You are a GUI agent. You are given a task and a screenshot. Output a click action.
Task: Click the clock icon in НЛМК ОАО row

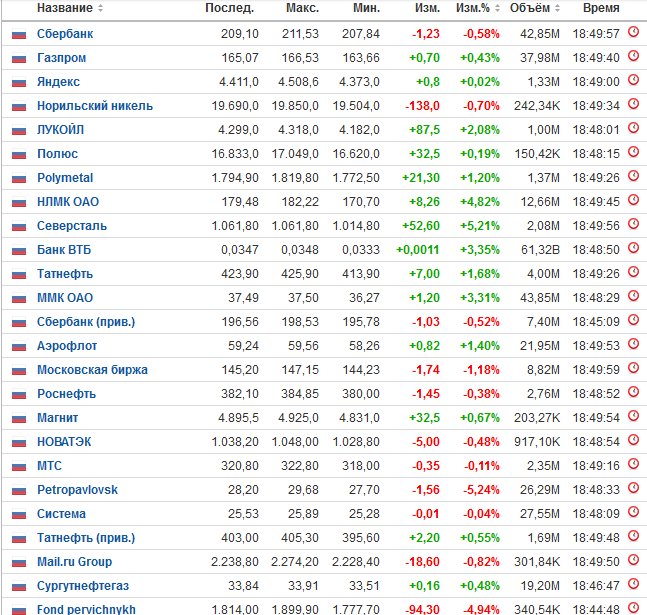633,200
